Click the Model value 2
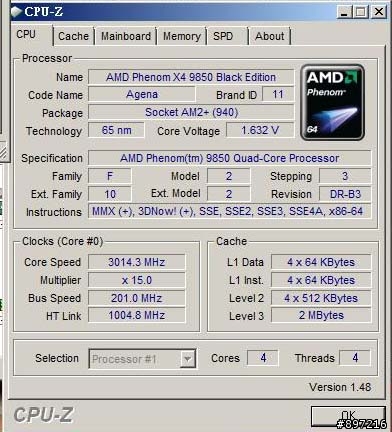The image size is (392, 432). pyautogui.click(x=228, y=176)
